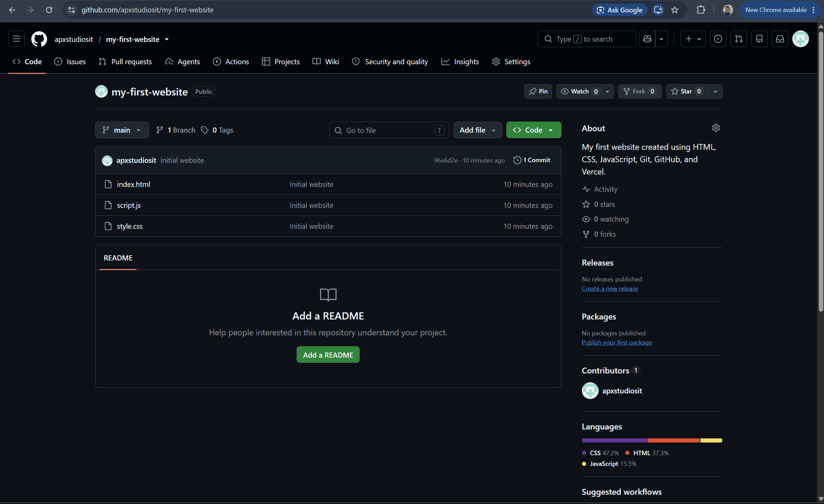This screenshot has height=504, width=824.
Task: Open the repositories icon in the header
Action: click(x=759, y=39)
